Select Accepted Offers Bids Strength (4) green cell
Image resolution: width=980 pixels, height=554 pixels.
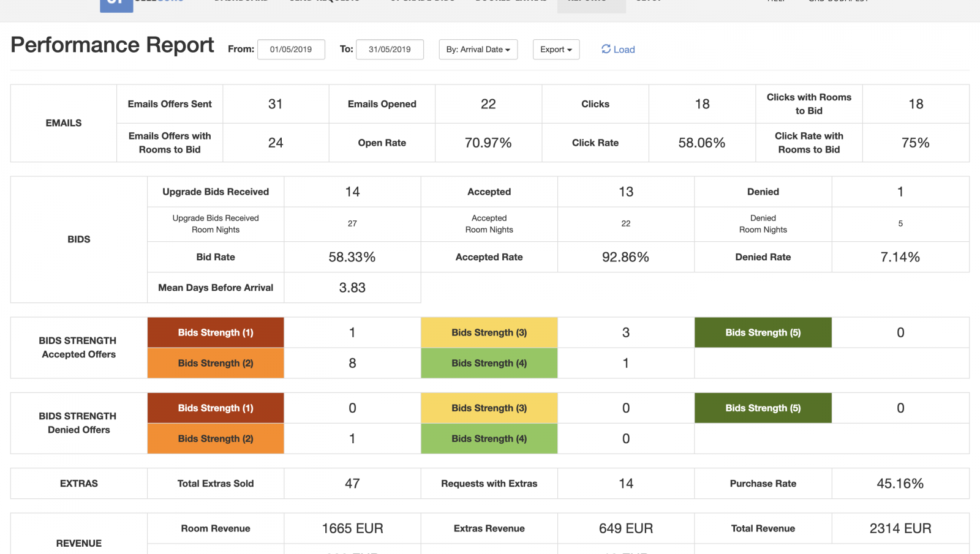(x=489, y=363)
